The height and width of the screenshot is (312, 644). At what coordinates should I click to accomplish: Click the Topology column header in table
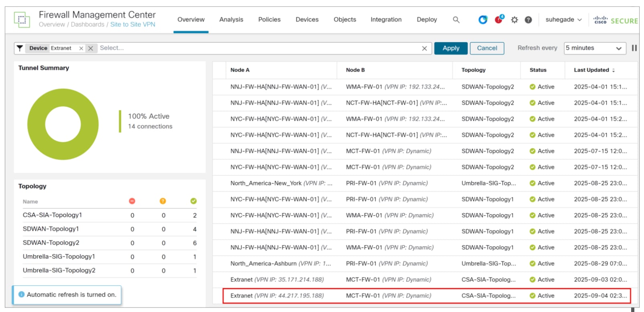click(473, 70)
